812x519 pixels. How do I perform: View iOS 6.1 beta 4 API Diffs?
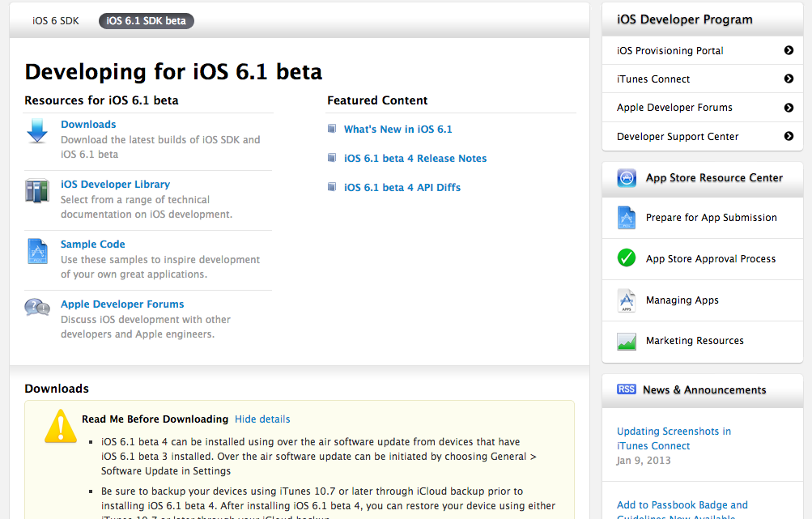pyautogui.click(x=402, y=188)
